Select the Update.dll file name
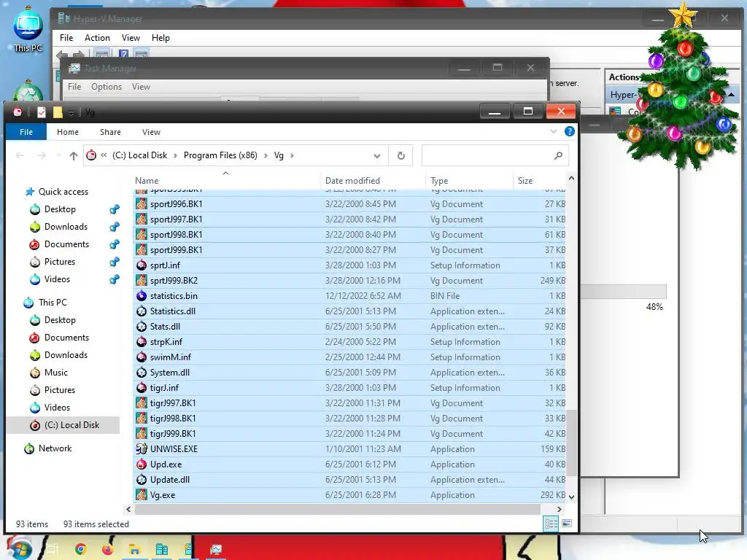 169,480
